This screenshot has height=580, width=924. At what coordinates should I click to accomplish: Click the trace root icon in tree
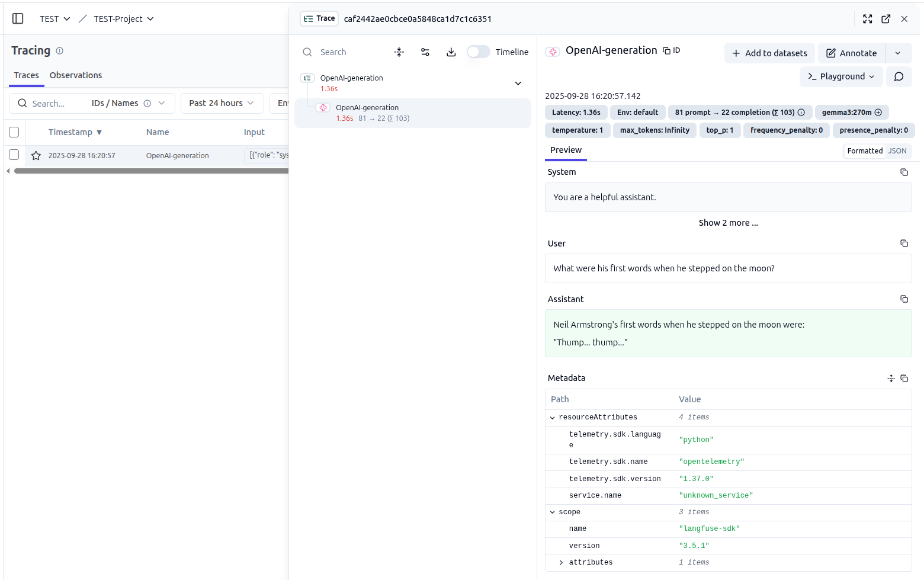pos(307,78)
